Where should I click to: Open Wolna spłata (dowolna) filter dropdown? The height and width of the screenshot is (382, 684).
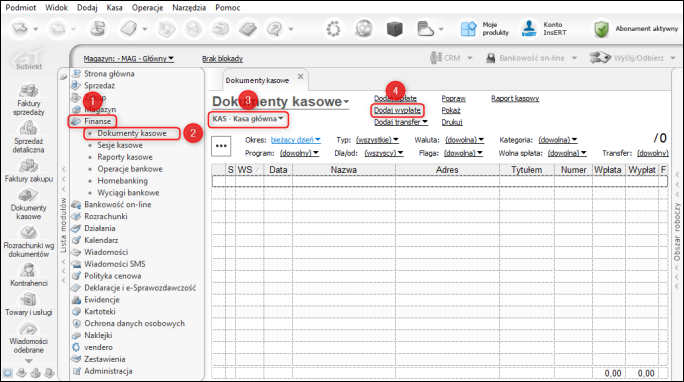(x=567, y=153)
